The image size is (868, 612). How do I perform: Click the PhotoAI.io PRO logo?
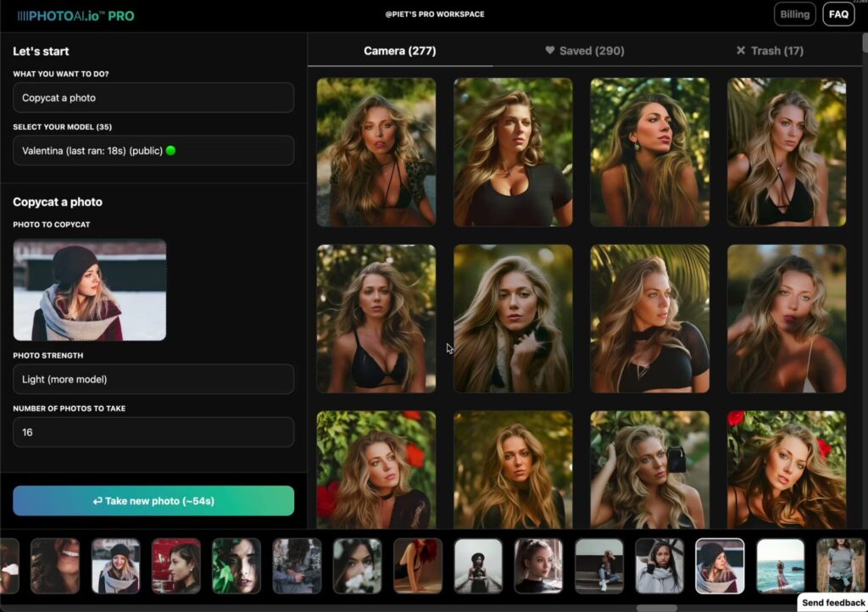(75, 15)
